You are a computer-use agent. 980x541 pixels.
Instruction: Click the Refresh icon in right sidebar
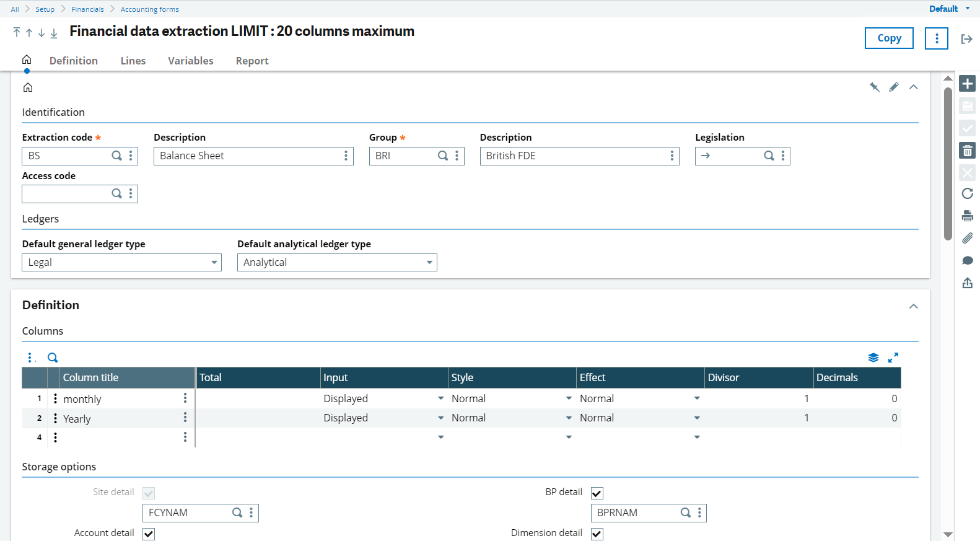click(967, 194)
